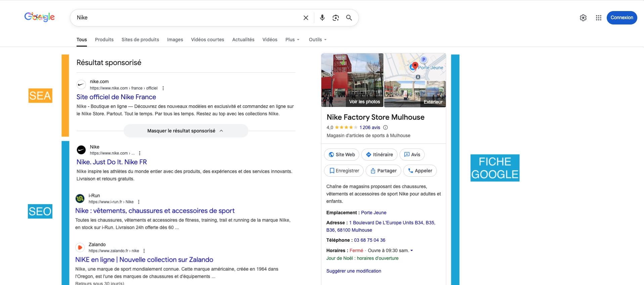Switch to the Actualités tab
Viewport: 644px width, 285px height.
pos(243,40)
